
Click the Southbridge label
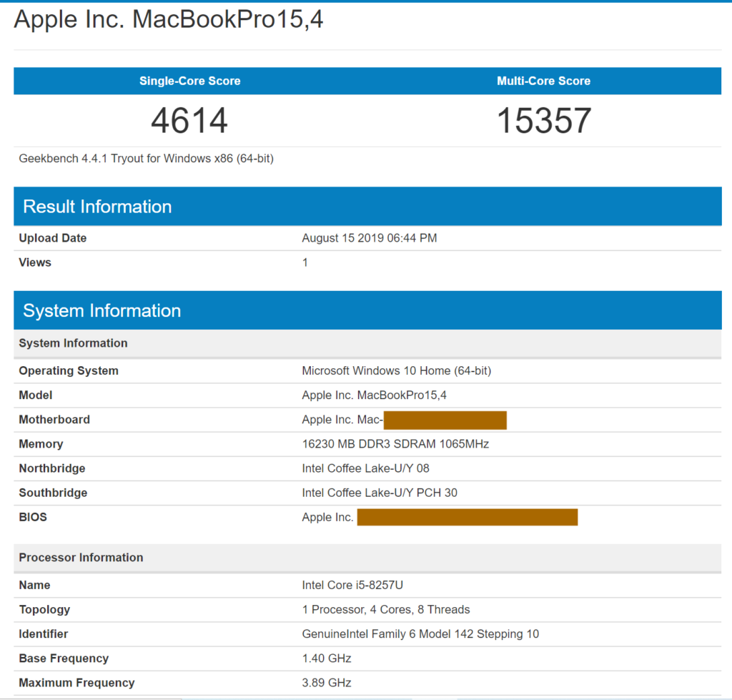(x=53, y=493)
